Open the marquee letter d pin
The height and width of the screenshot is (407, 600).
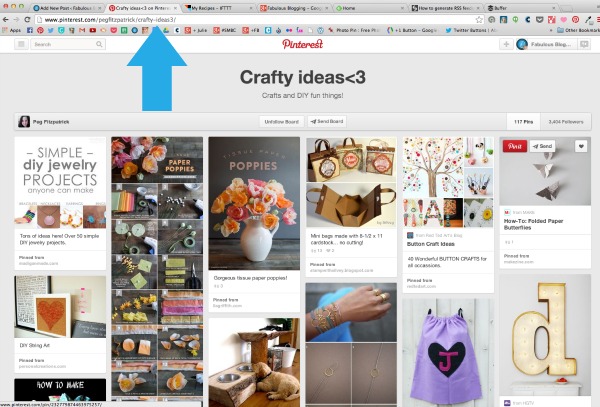point(545,335)
